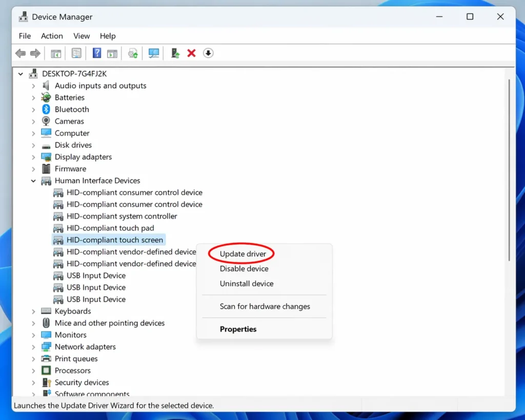The width and height of the screenshot is (525, 420).
Task: Open Properties from the context menu
Action: [238, 329]
